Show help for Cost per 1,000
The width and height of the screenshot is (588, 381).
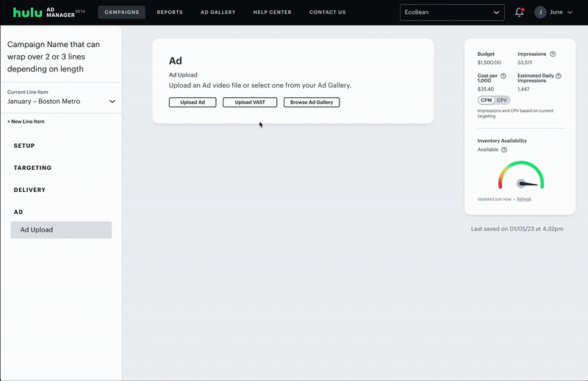tap(503, 76)
